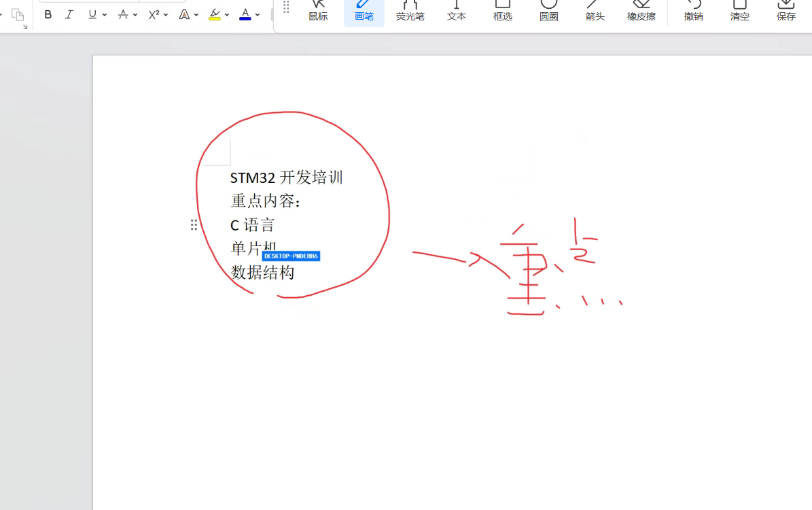Click the line C 语言

252,225
